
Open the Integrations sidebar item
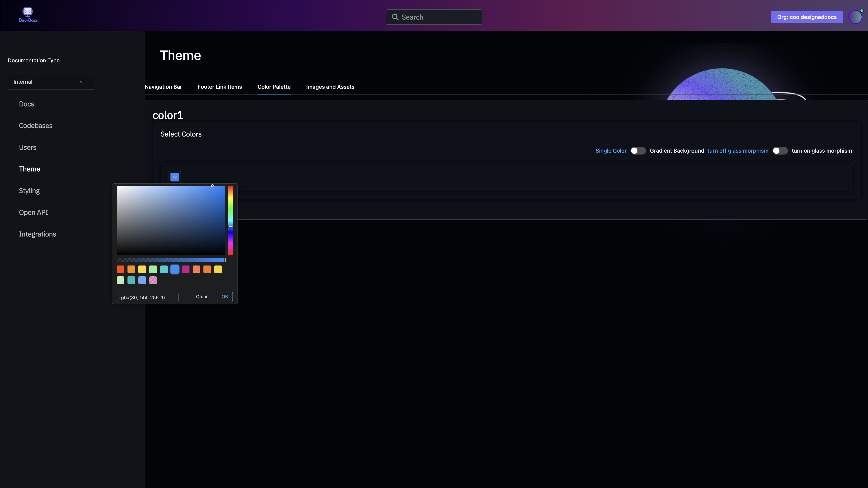tap(37, 234)
